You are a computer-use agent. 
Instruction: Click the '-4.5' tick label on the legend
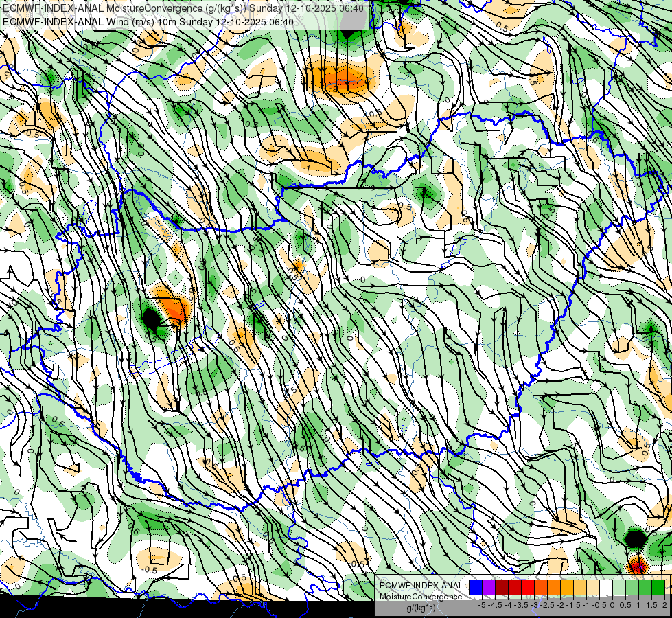click(x=495, y=605)
